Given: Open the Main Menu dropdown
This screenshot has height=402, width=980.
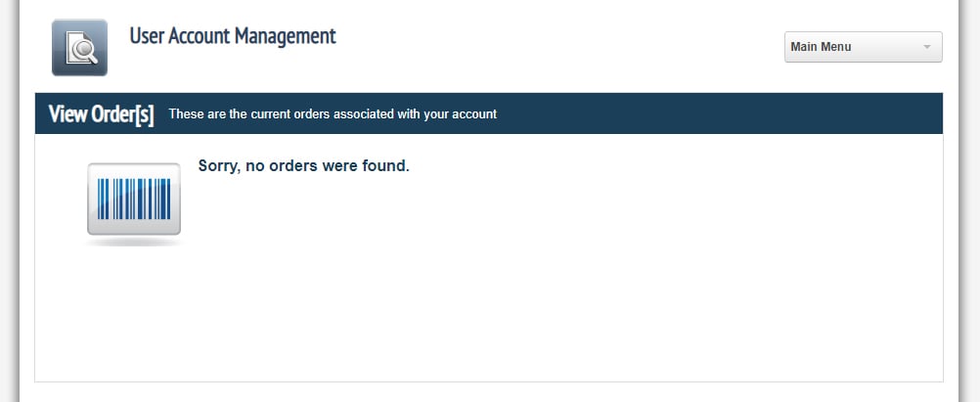Looking at the screenshot, I should pyautogui.click(x=864, y=47).
